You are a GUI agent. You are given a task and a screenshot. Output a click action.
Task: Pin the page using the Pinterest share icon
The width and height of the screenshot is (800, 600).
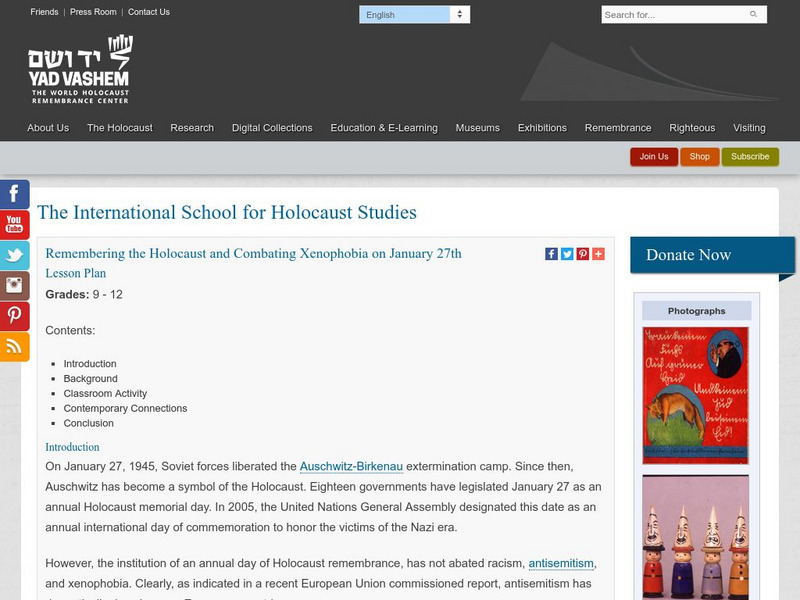[x=581, y=253]
